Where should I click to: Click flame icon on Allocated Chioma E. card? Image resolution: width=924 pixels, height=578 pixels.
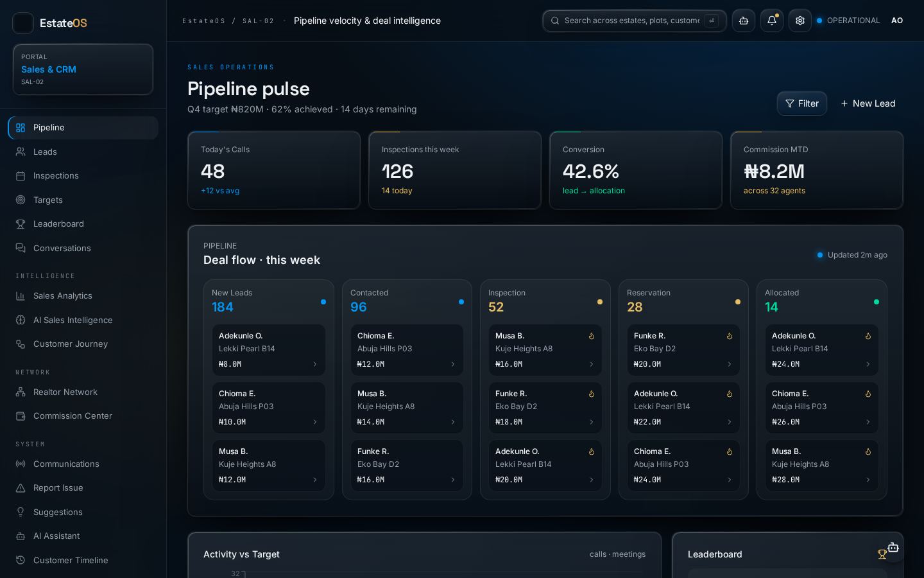(x=868, y=394)
